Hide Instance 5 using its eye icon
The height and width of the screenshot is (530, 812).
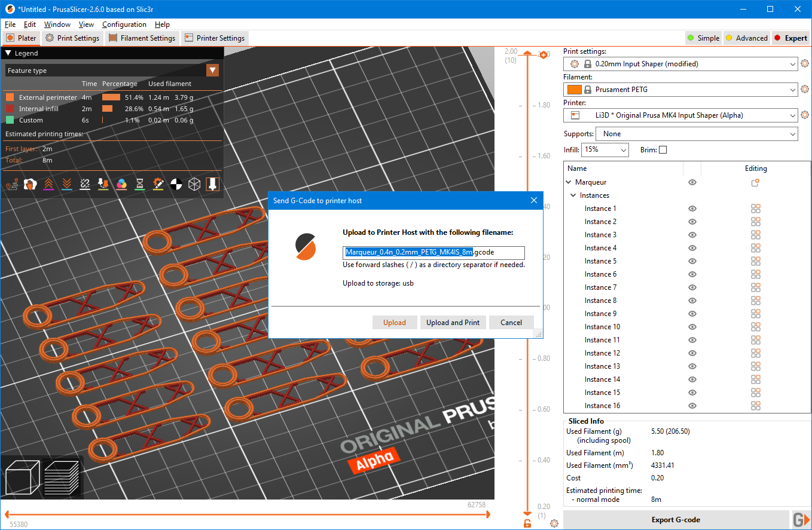(692, 261)
